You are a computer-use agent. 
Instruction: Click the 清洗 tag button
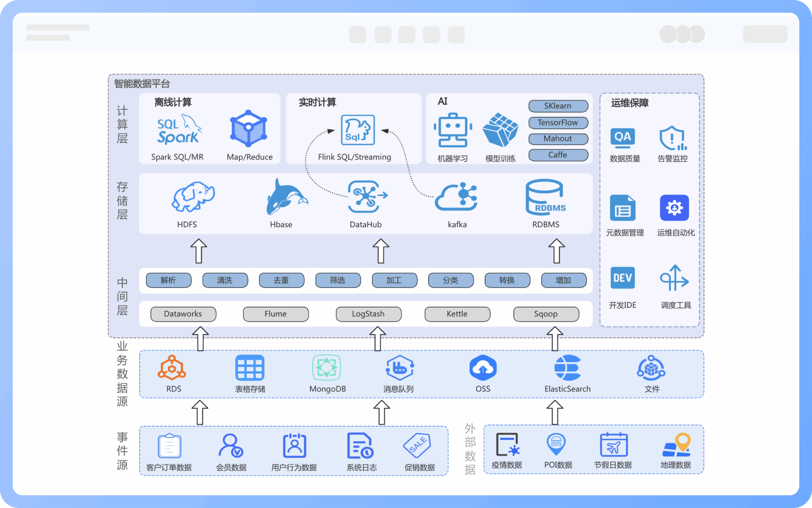pyautogui.click(x=225, y=280)
